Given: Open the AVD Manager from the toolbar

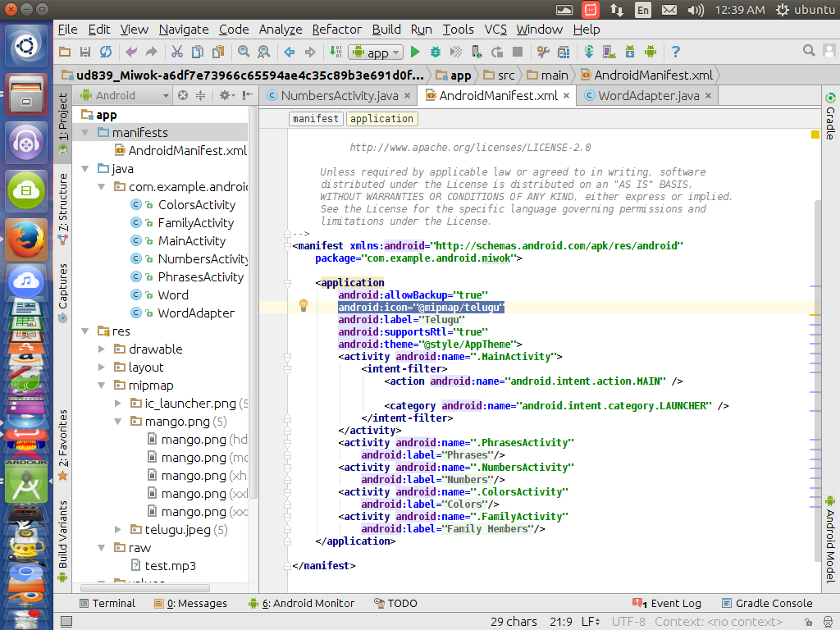Looking at the screenshot, I should tap(609, 52).
